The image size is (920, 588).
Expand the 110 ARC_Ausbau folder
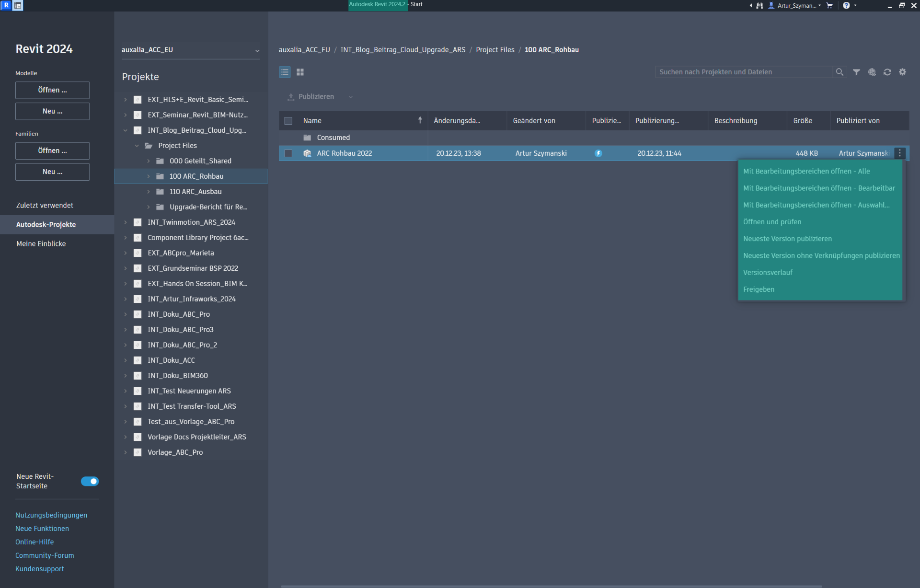point(149,192)
